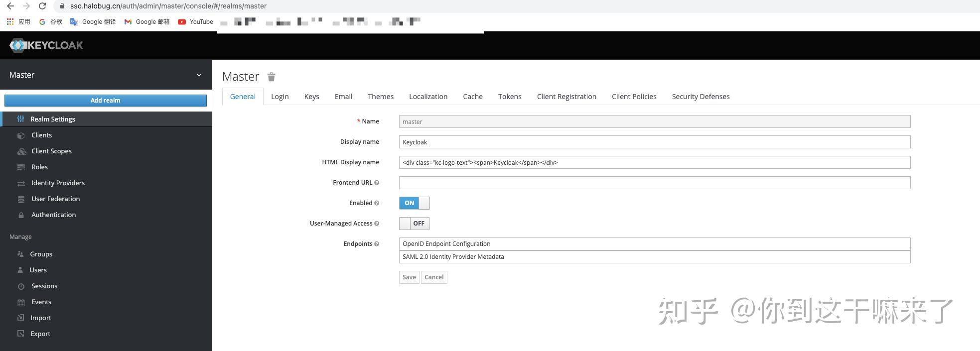Switch to the Localization tab
The image size is (980, 351).
(428, 97)
